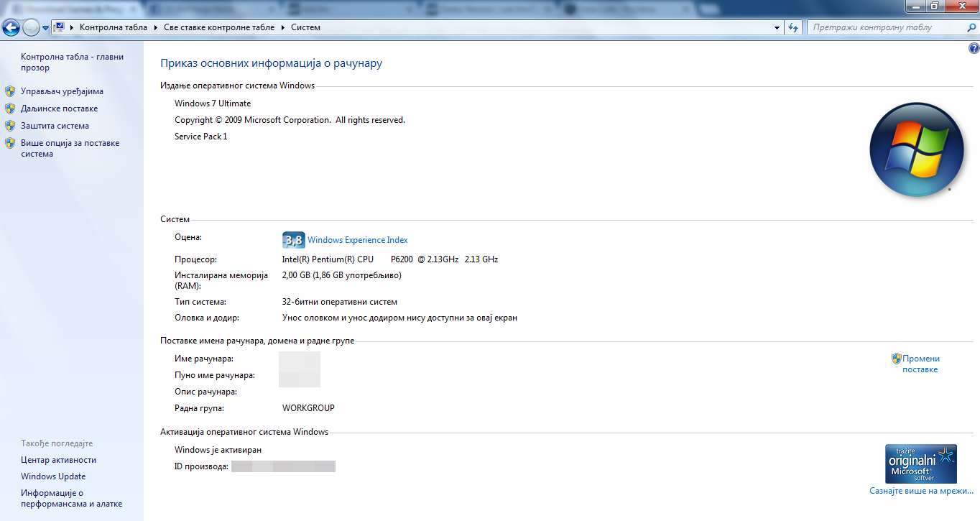This screenshot has width=980, height=521.
Task: Click the Windows 7 Ultimate text
Action: click(213, 103)
